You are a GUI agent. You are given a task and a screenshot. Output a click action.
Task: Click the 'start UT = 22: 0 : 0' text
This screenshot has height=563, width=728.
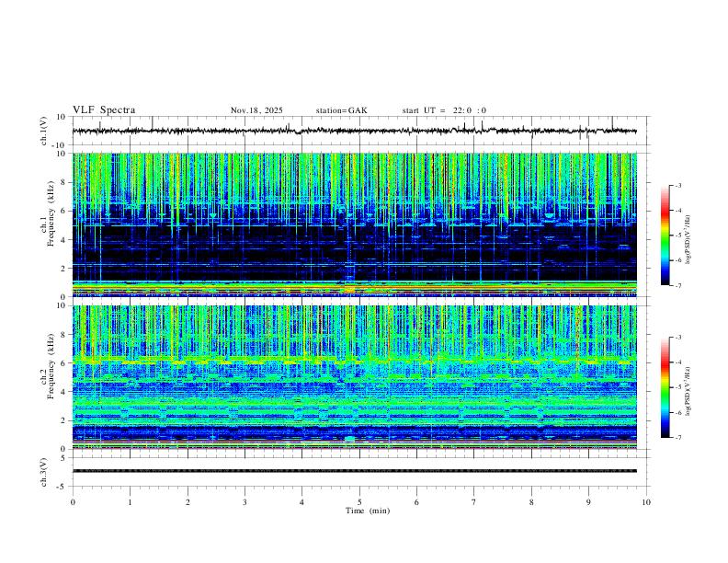coord(444,110)
